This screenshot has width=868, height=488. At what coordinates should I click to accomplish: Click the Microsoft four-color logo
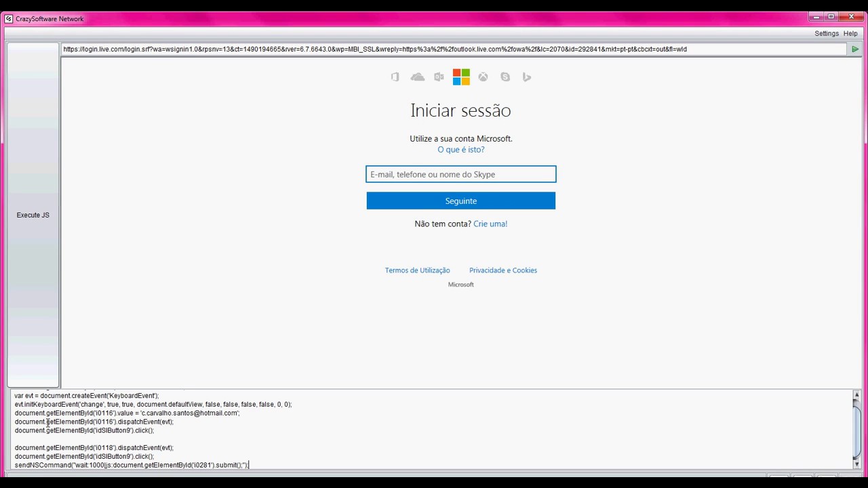coord(461,77)
